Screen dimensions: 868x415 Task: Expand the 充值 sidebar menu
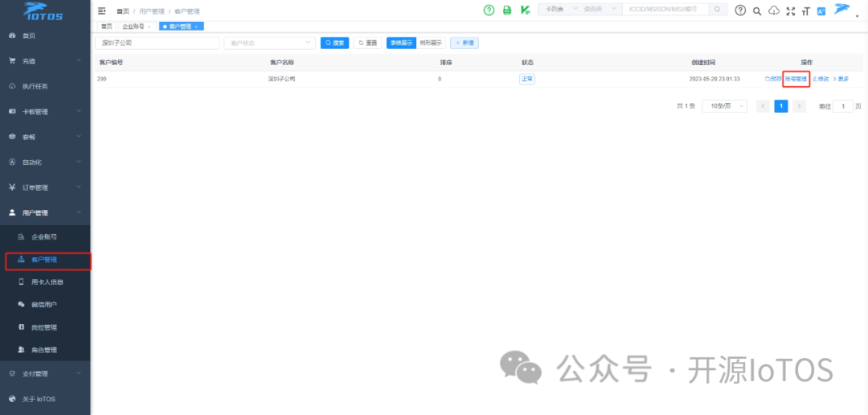coord(45,61)
